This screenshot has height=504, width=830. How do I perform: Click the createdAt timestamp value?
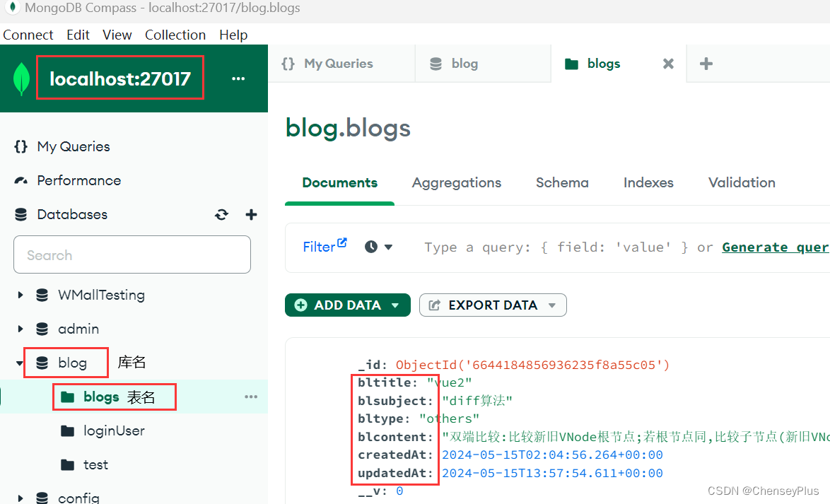click(552, 455)
